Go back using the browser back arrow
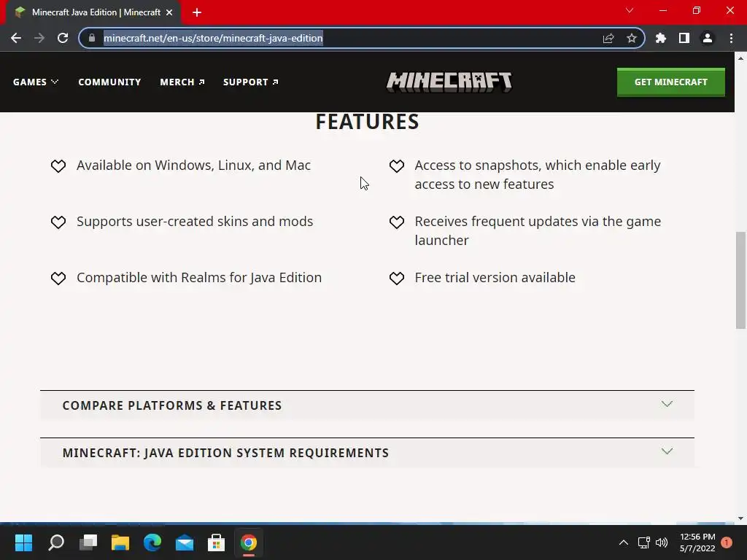The image size is (747, 560). (16, 38)
